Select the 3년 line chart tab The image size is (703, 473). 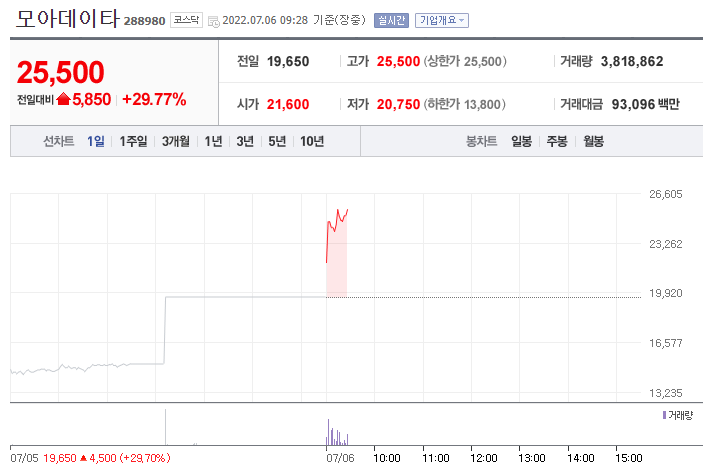[245, 141]
